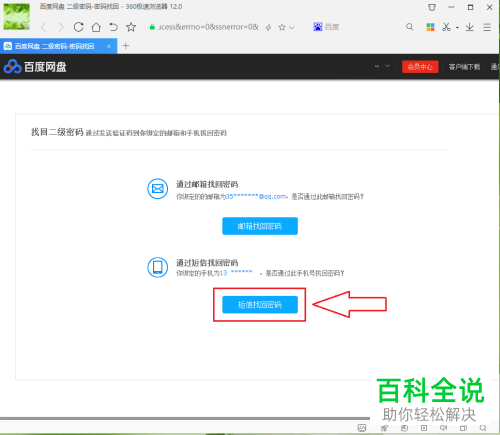Minimize the browser window
Viewport: 500px width, 435px height.
451,7
